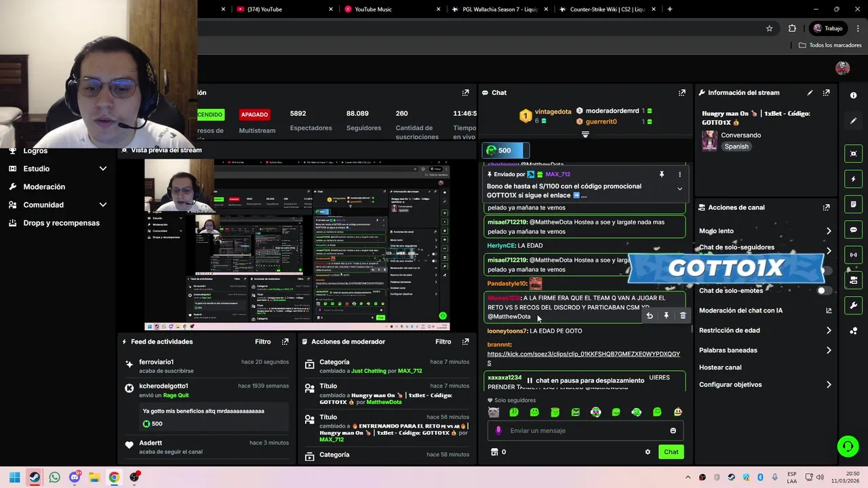Pop out the Chat panel
Screen dimensions: 868x488
(x=682, y=93)
